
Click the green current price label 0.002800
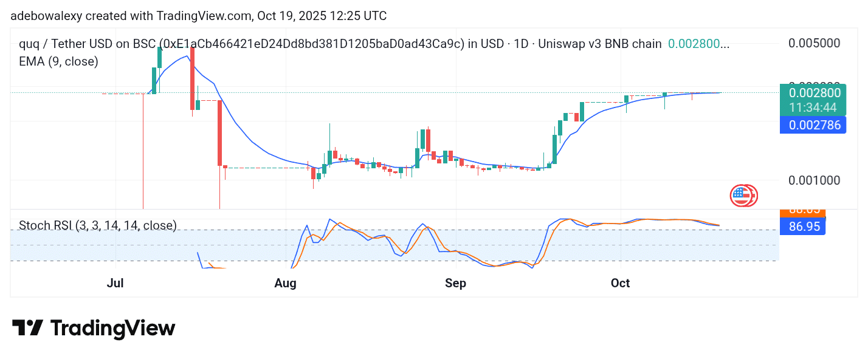(x=814, y=94)
